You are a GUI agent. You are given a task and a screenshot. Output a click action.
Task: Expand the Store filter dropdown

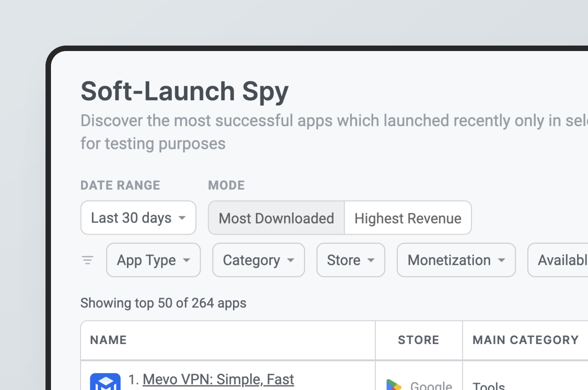(x=350, y=260)
